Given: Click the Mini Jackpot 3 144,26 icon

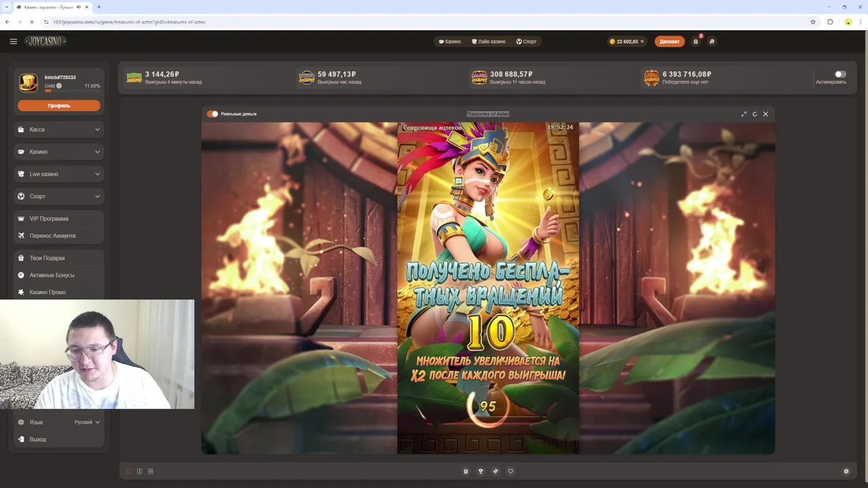Looking at the screenshot, I should [x=134, y=77].
